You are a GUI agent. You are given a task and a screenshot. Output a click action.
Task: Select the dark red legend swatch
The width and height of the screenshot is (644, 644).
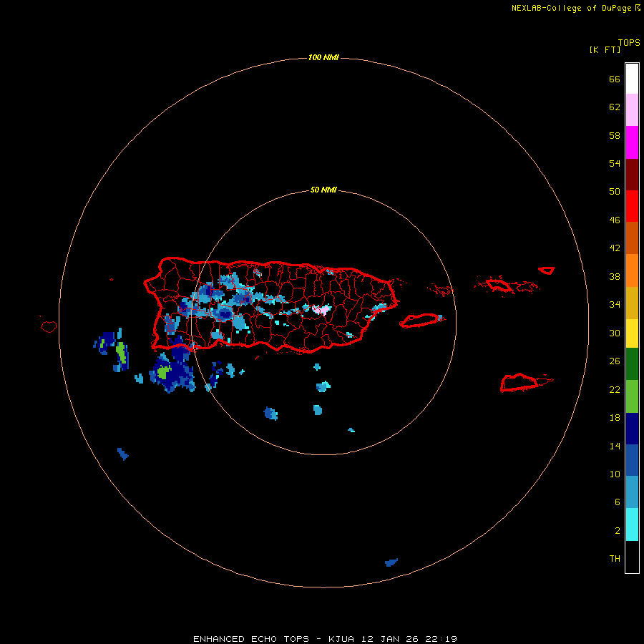[x=632, y=174]
